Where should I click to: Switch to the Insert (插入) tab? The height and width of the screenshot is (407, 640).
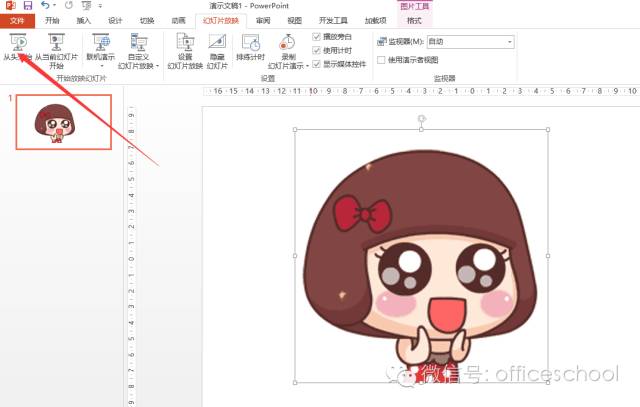click(x=84, y=21)
